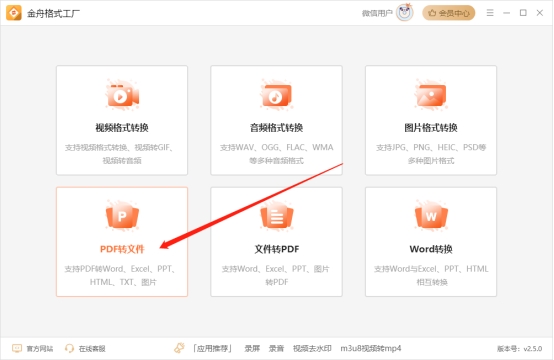Screen dimensions: 554x360
Task: Click the 图片格式转换 title text
Action: [431, 128]
